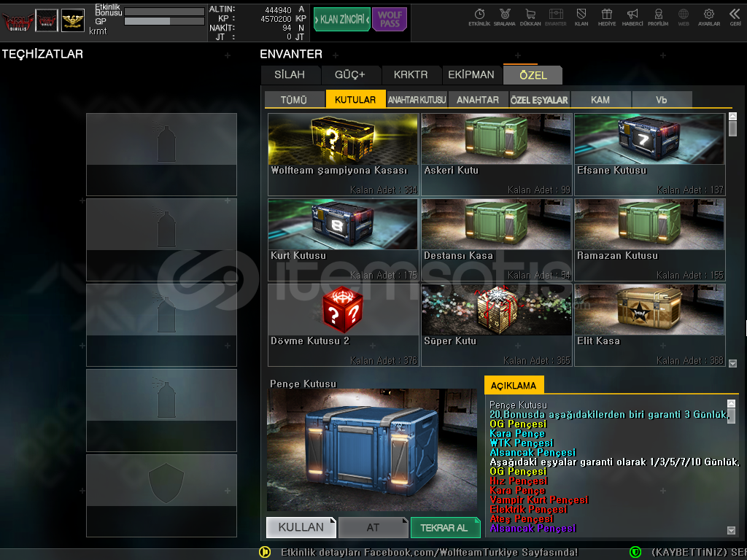Click the ALTIN value 444940

tap(278, 10)
